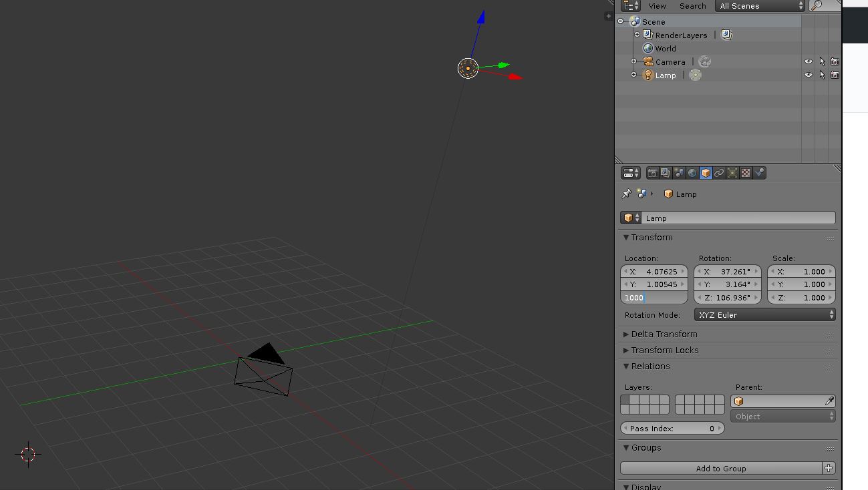
Task: Click the Lamp breadcrumb object cube icon
Action: (668, 194)
